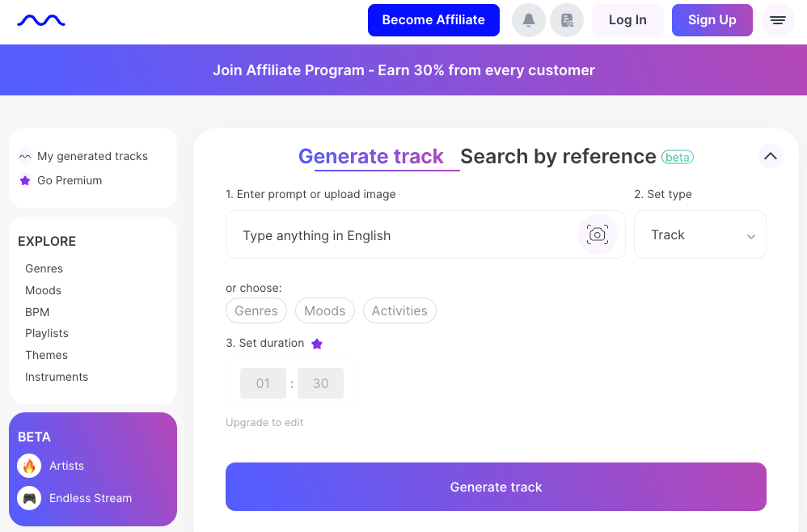Switch to Search by reference tab
The image size is (807, 532).
pyautogui.click(x=558, y=156)
